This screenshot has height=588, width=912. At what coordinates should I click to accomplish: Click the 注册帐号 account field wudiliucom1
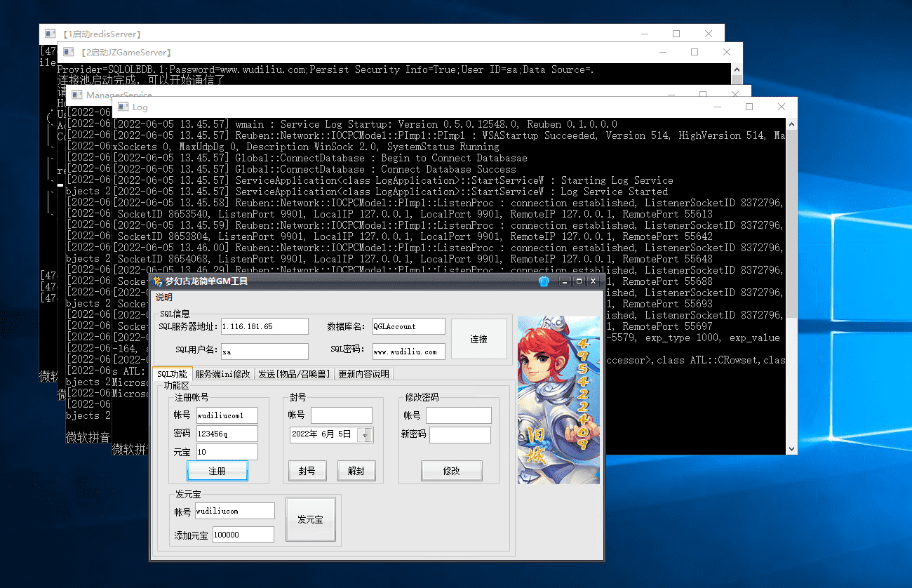click(x=227, y=415)
